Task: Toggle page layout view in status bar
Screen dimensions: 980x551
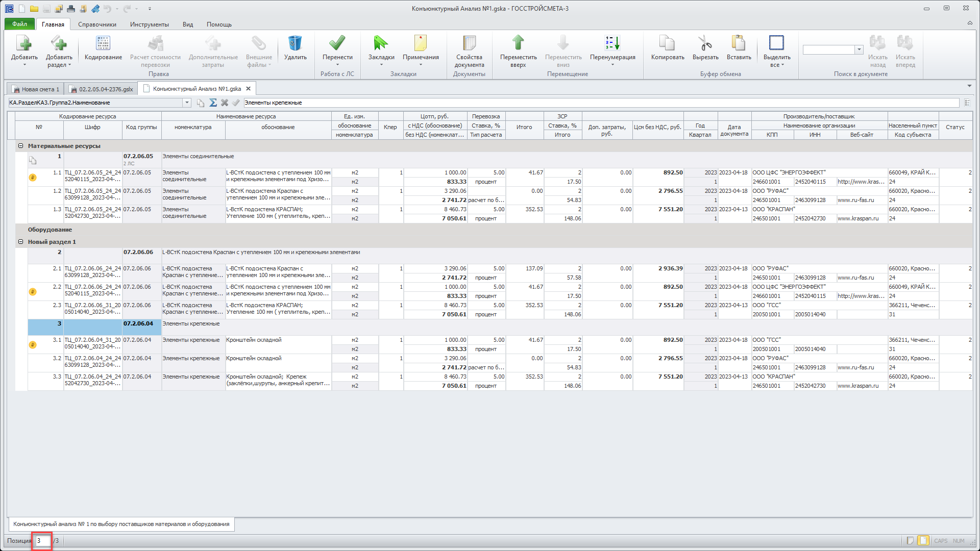Action: [x=923, y=541]
